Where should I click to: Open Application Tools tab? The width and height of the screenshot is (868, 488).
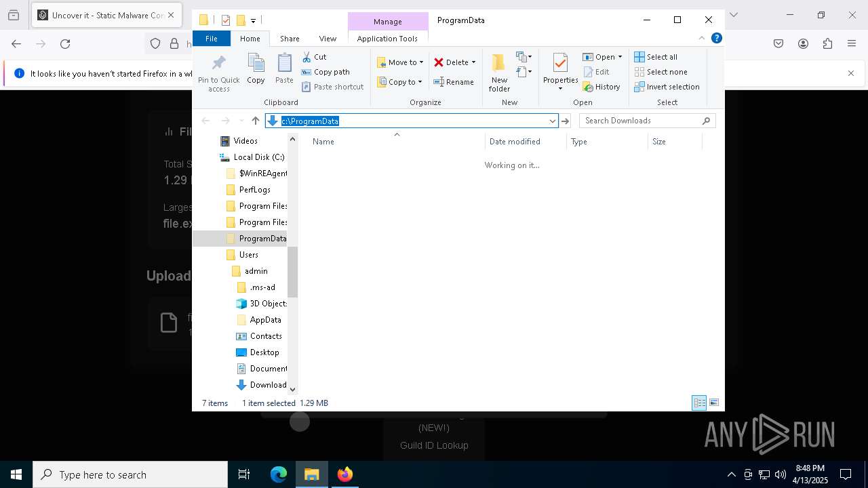[387, 39]
